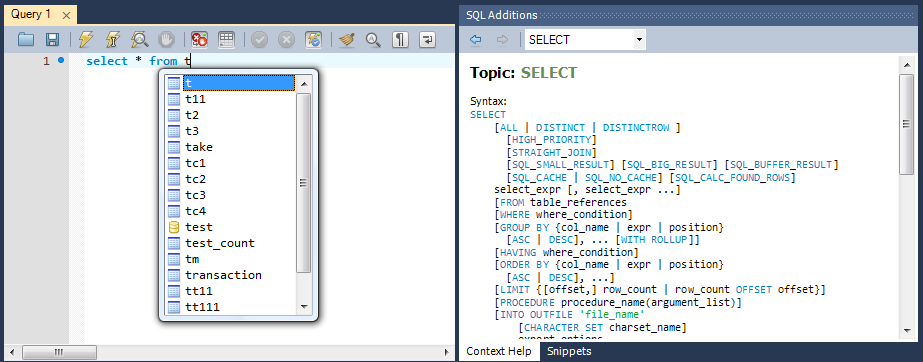Open the DISTINCT keyword link
The height and width of the screenshot is (362, 923).
point(560,127)
